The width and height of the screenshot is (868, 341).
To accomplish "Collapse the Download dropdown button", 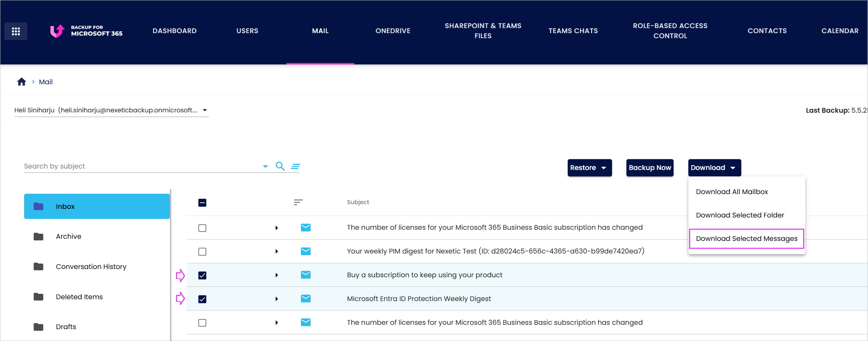I will [715, 168].
